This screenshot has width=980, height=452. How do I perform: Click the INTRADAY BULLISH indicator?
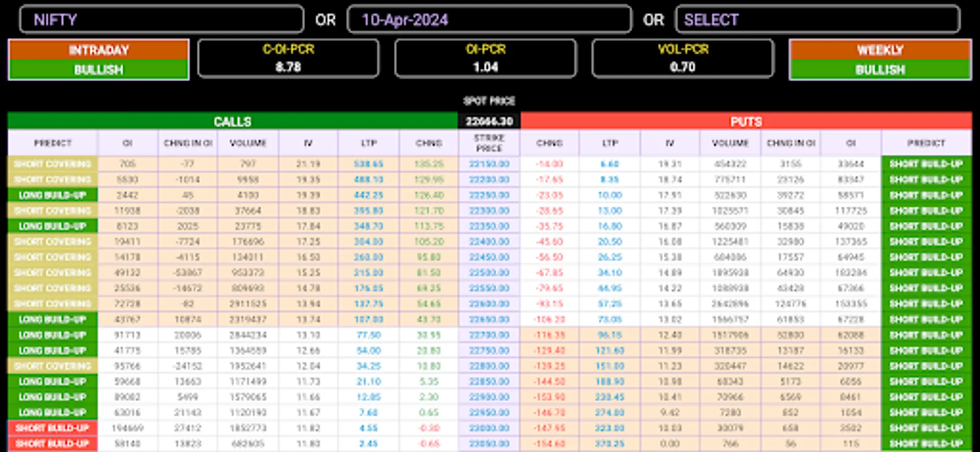(x=98, y=59)
